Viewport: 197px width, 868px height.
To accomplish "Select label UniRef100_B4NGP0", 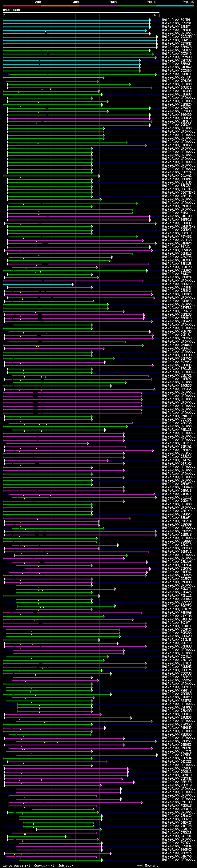I will (x=177, y=243).
